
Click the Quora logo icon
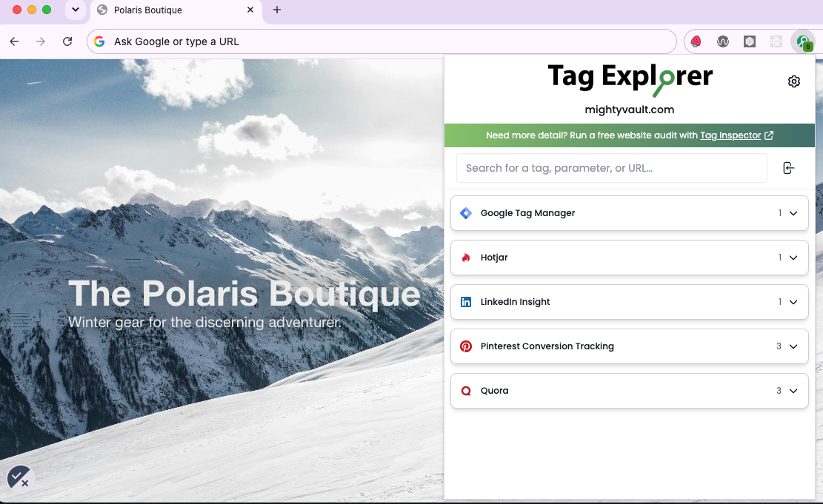(x=465, y=391)
